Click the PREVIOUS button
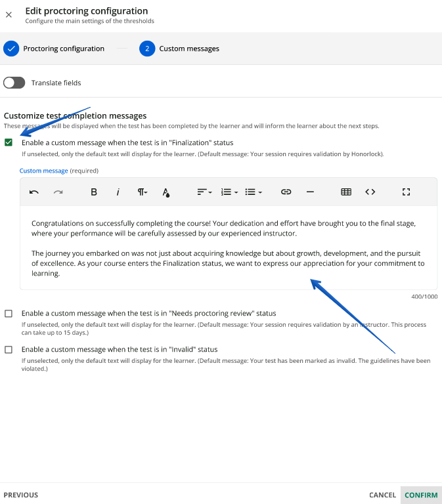Image resolution: width=442 pixels, height=504 pixels. pyautogui.click(x=21, y=495)
